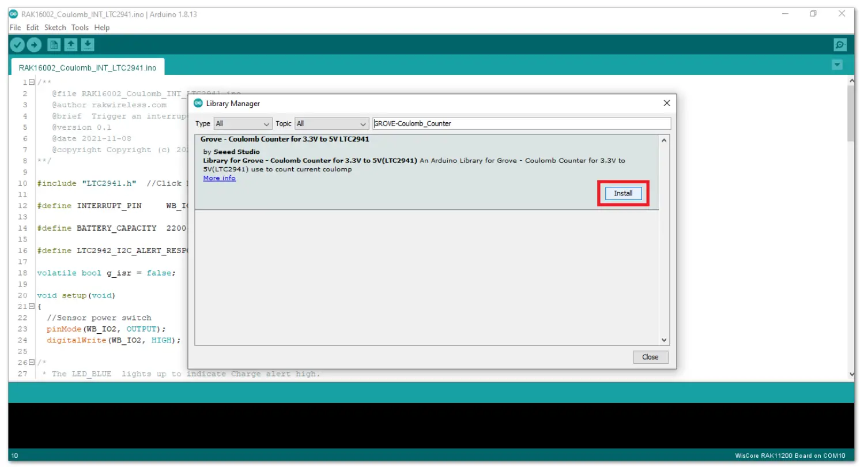Expand the Topic dropdown in Library Manager
The width and height of the screenshot is (868, 467).
331,123
